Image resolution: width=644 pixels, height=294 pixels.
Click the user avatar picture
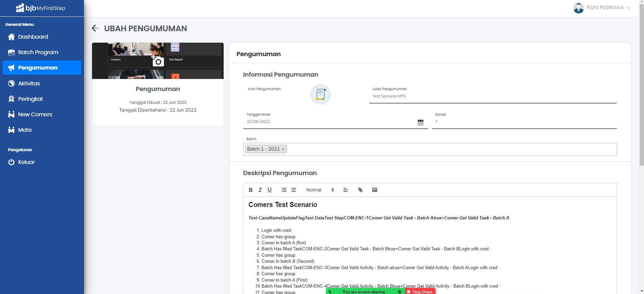point(579,8)
